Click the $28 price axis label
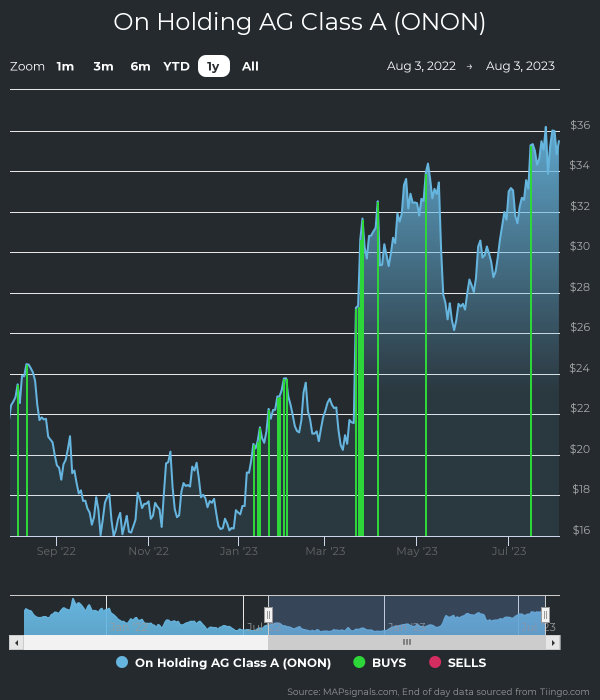Viewport: 600px width, 700px height. [x=580, y=287]
